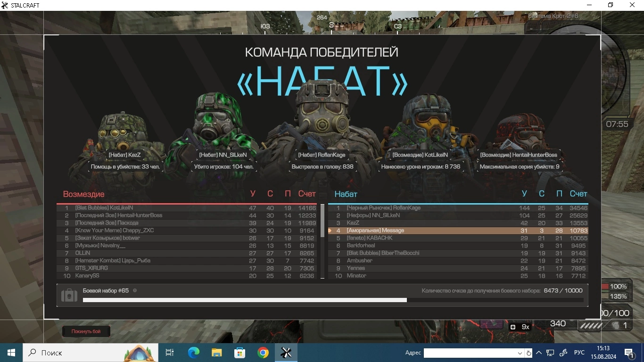
Task: Open Task View on the taskbar
Action: pos(170,353)
